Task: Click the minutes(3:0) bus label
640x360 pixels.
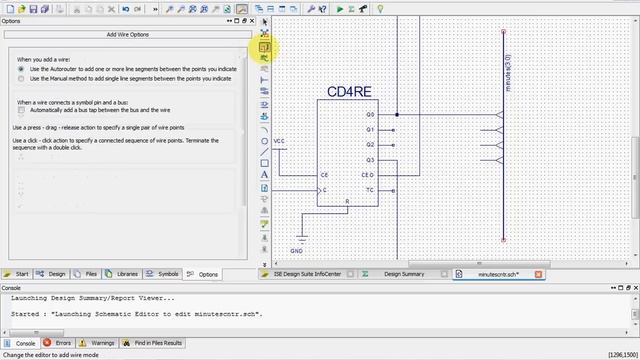Action: coord(508,73)
